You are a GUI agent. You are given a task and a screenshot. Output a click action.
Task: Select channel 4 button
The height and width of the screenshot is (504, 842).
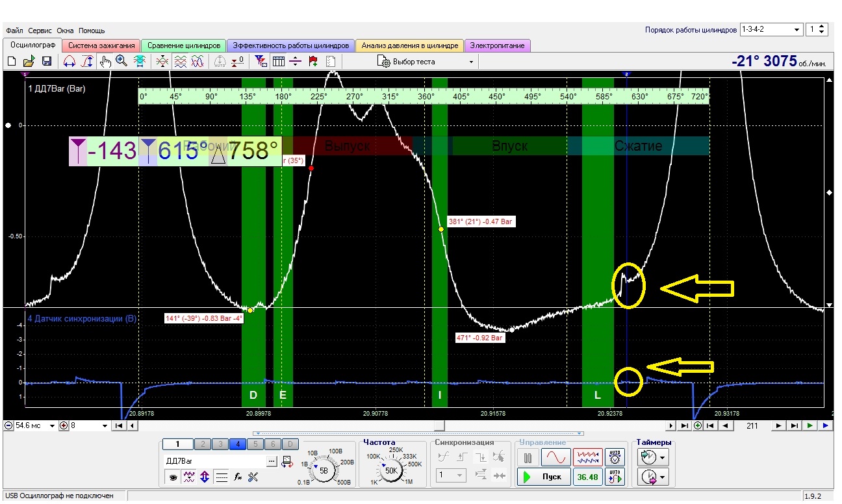238,445
